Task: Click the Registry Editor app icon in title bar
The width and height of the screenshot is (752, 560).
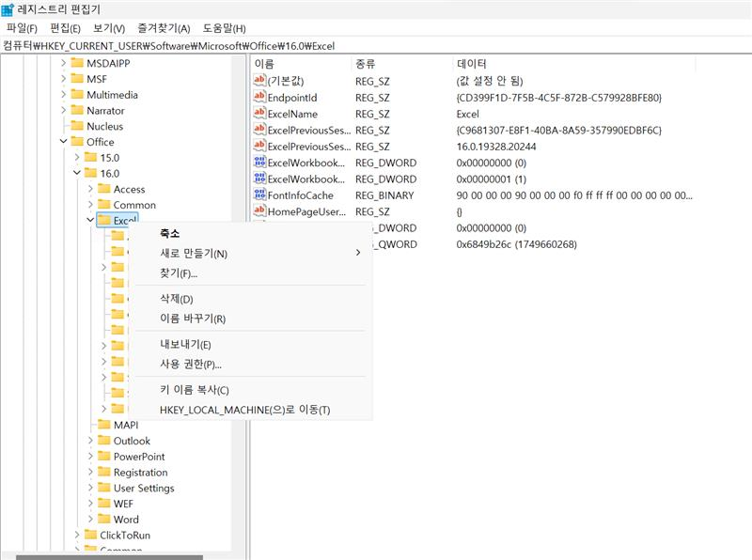Action: (8, 9)
